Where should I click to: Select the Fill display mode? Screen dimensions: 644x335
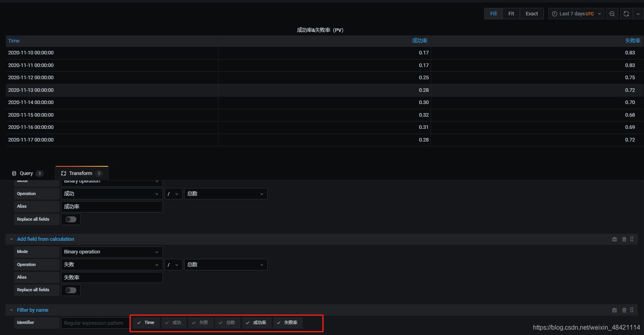tap(493, 14)
